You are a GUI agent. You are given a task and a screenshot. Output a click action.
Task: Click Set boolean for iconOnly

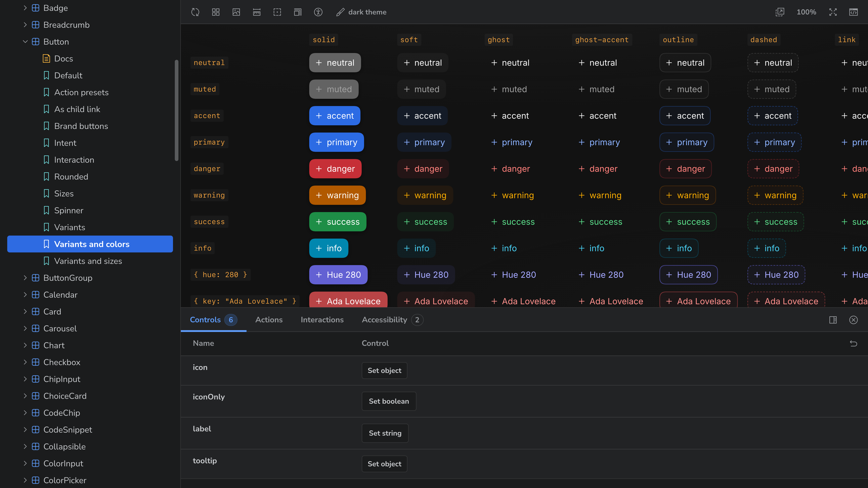coord(389,401)
